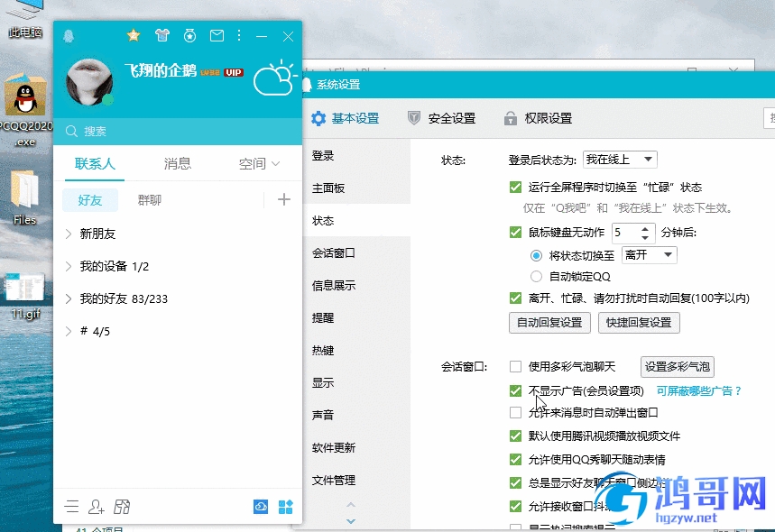Screen dimensions: 775x532
Task: Click the medal badge icon
Action: pos(189,35)
